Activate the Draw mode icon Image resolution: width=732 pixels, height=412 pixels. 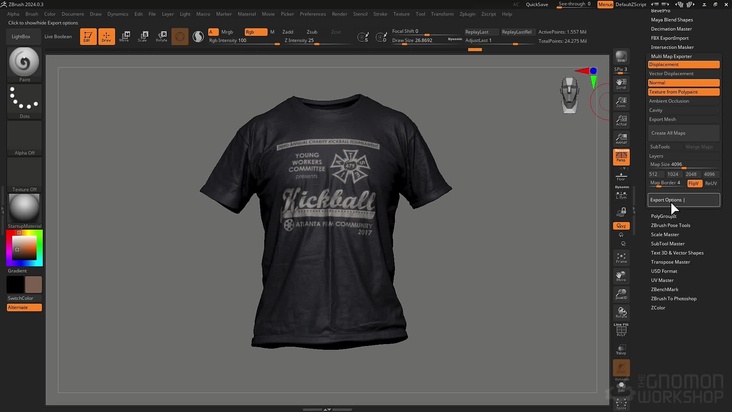[106, 36]
